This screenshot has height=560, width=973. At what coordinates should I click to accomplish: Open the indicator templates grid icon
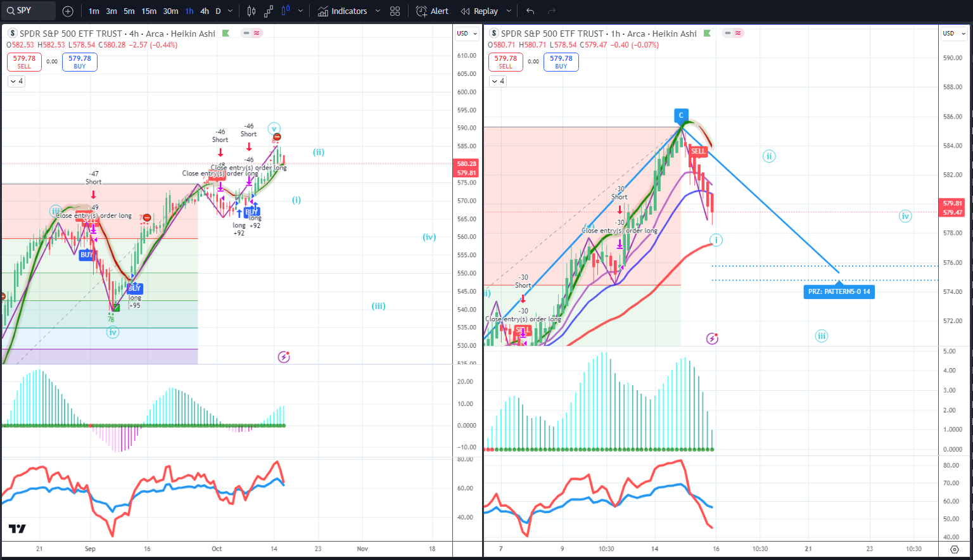tap(395, 11)
